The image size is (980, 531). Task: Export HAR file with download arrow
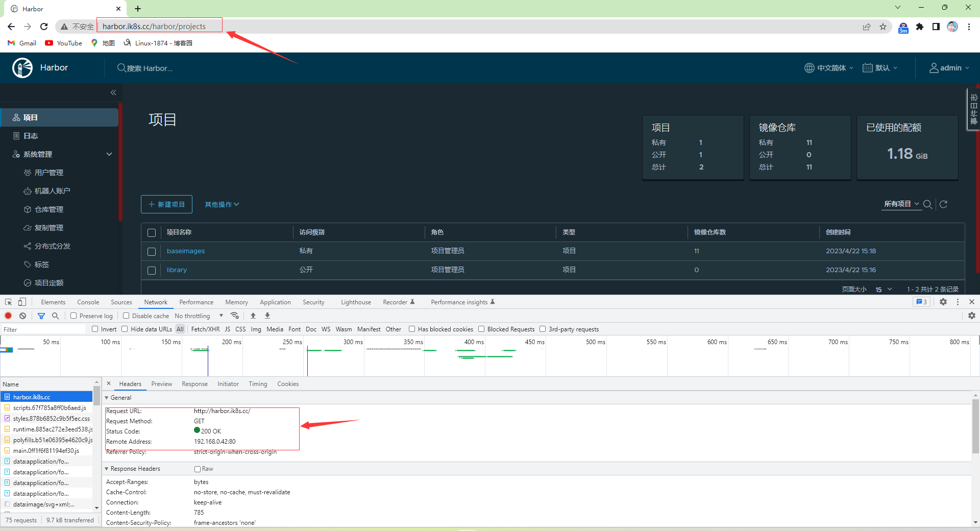click(x=267, y=316)
